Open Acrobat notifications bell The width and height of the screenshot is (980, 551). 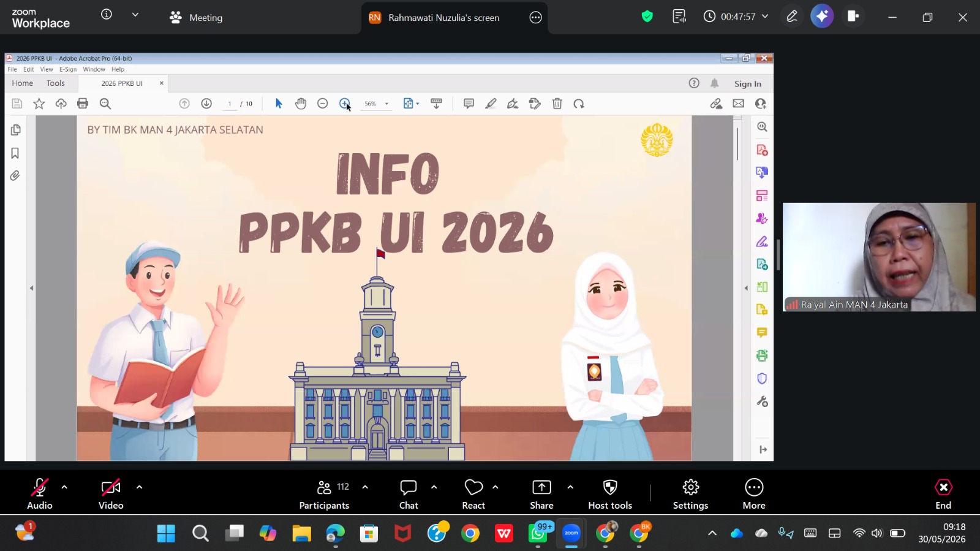pos(715,83)
